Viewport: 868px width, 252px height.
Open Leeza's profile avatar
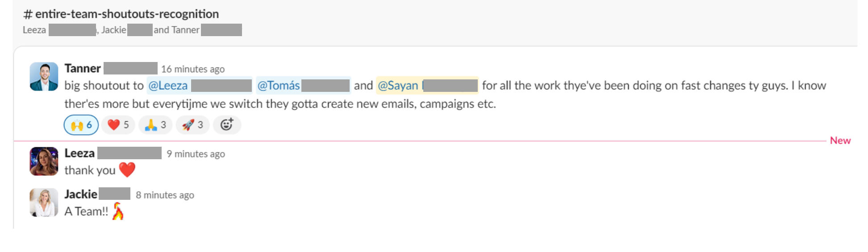44,161
